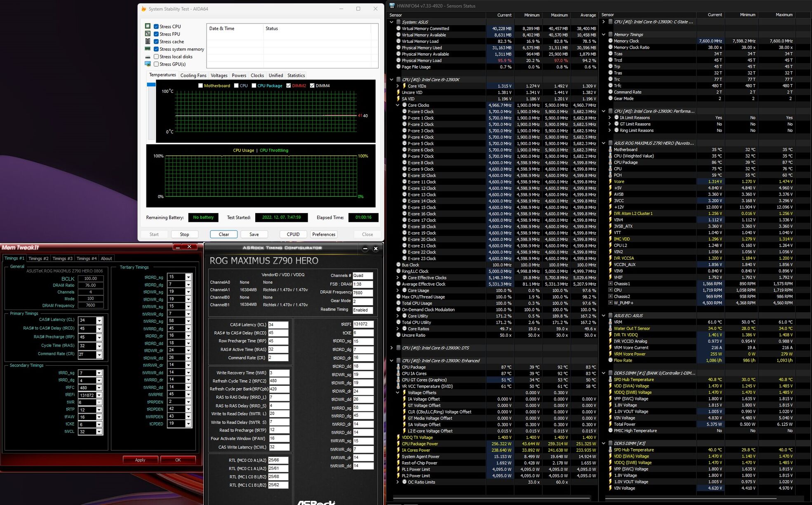Uncheck the Stress FPU checkbox
This screenshot has height=505, width=812.
(x=156, y=34)
